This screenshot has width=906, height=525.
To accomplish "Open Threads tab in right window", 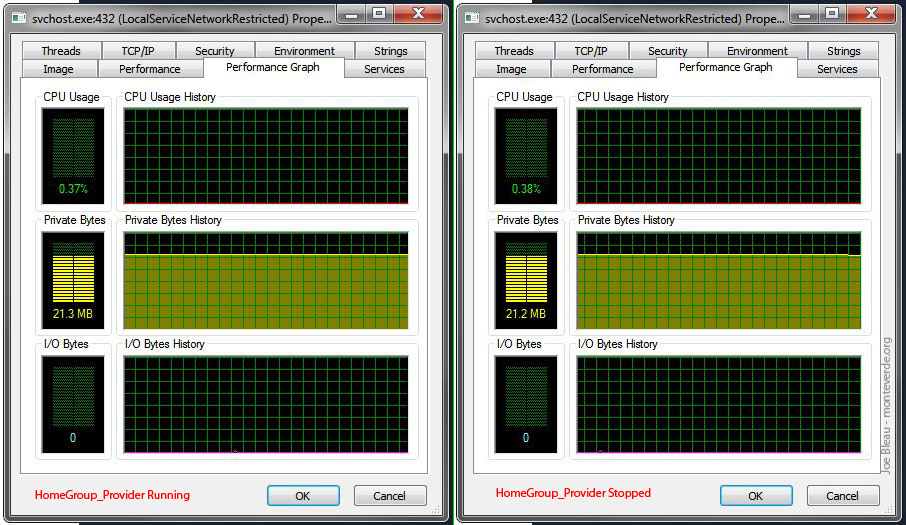I will [515, 50].
